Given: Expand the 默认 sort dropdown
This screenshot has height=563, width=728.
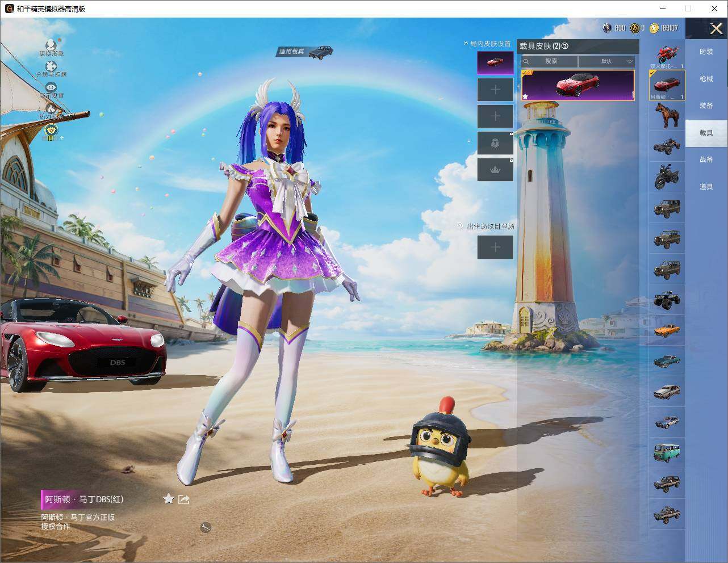Looking at the screenshot, I should [606, 61].
